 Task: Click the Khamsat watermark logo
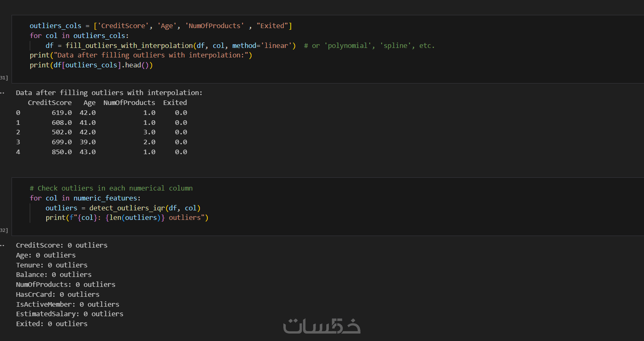pyautogui.click(x=321, y=326)
